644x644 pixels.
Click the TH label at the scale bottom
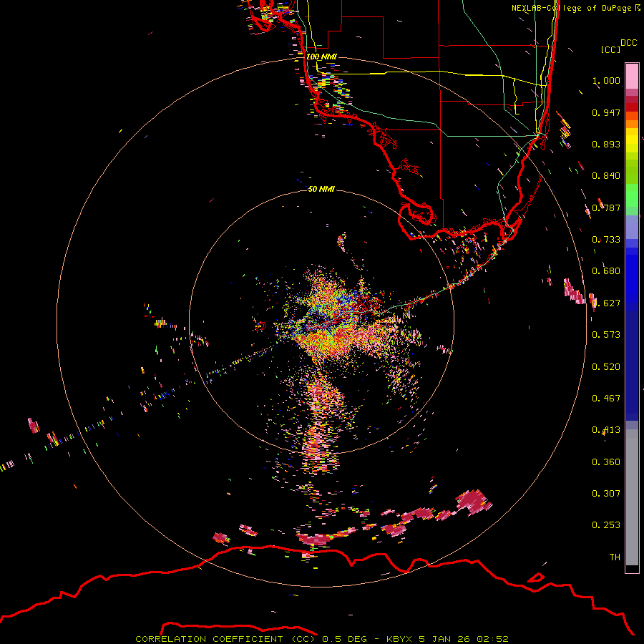(615, 557)
